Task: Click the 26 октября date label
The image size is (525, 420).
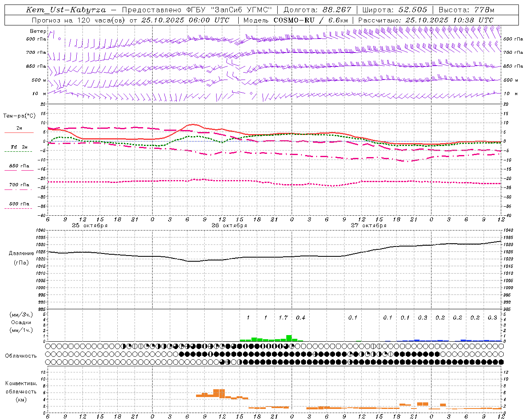Action: (x=229, y=226)
